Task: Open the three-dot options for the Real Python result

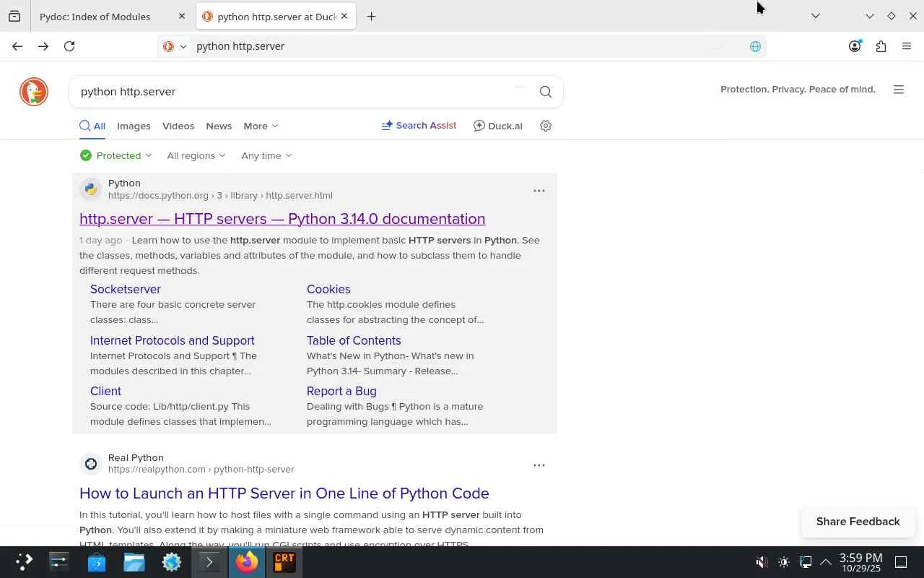Action: (x=539, y=465)
